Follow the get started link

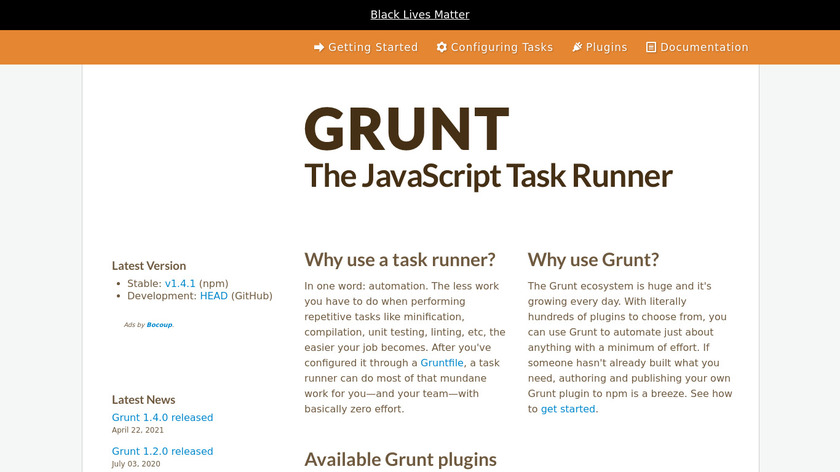click(x=568, y=409)
